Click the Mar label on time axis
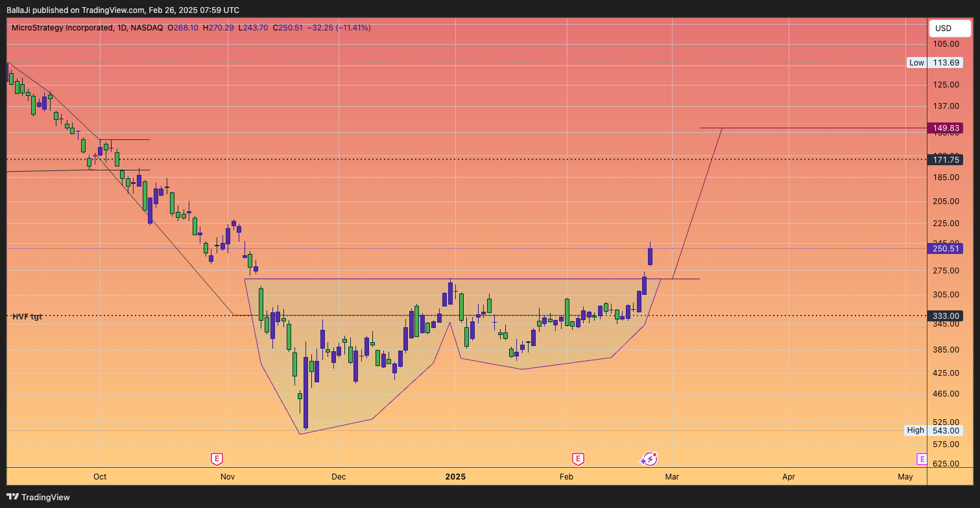The image size is (980, 508). [x=672, y=476]
